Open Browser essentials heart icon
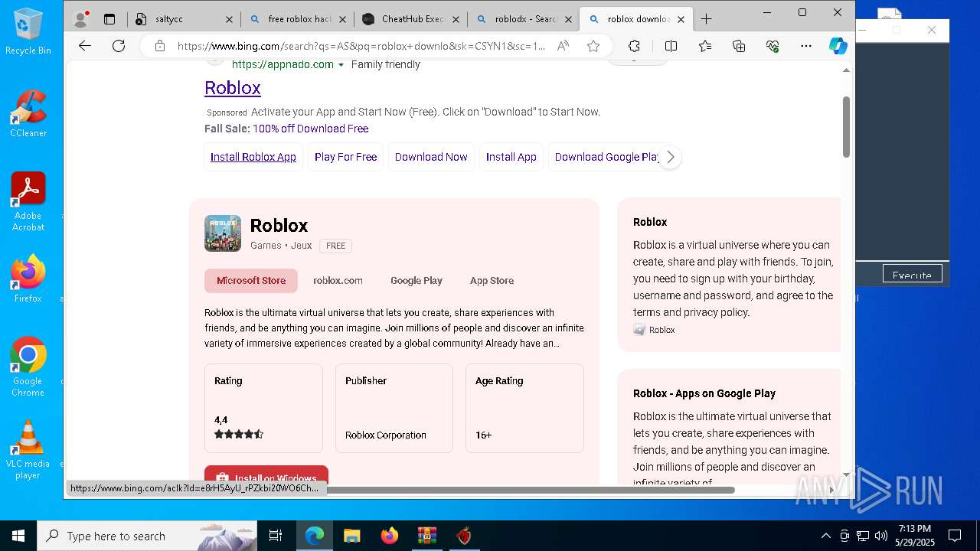Image resolution: width=980 pixels, height=551 pixels. click(773, 46)
